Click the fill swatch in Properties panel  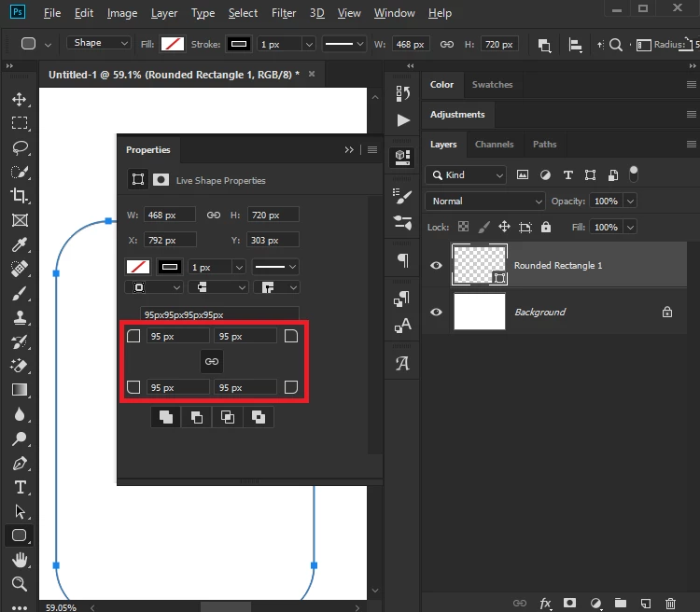click(x=138, y=267)
